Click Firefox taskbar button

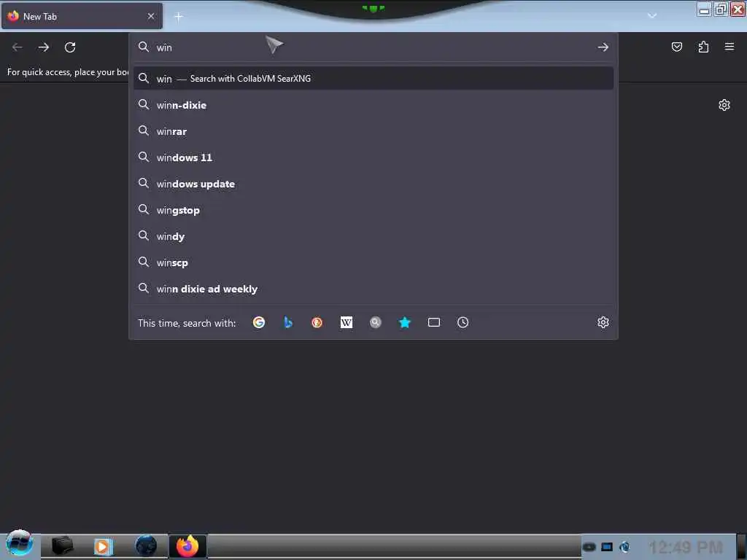tap(187, 545)
